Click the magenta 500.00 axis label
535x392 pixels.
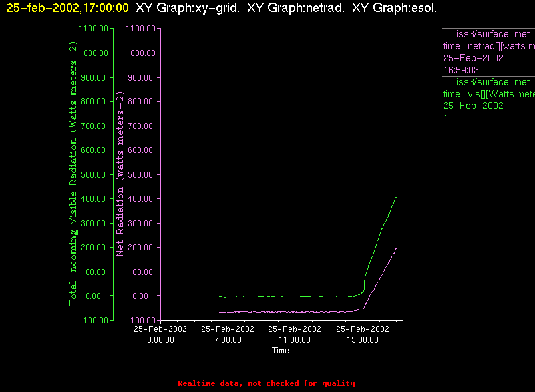click(140, 174)
